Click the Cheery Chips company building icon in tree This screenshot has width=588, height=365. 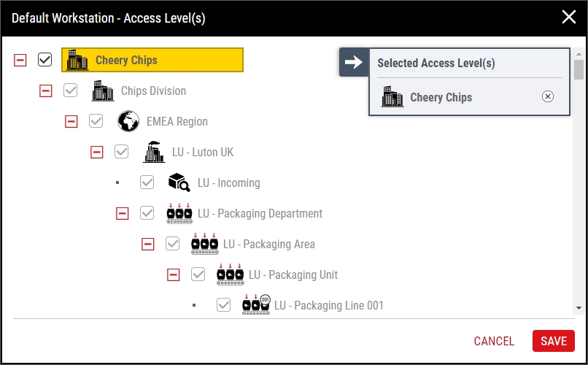[x=77, y=61]
